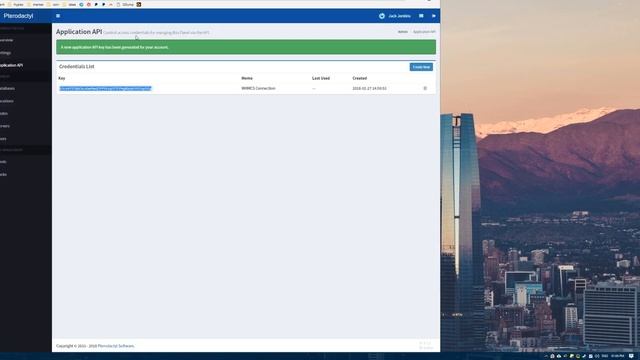Click the Key column header

pyautogui.click(x=62, y=78)
